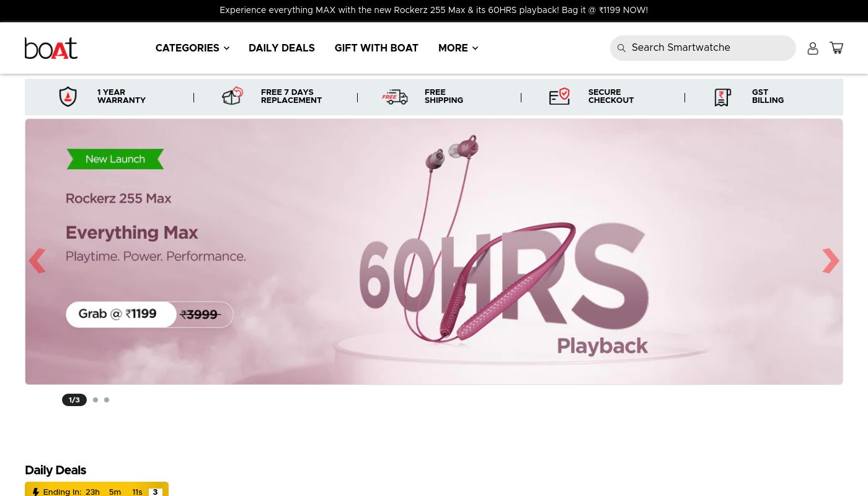
Task: Click the GST BILLING text
Action: coord(768,96)
